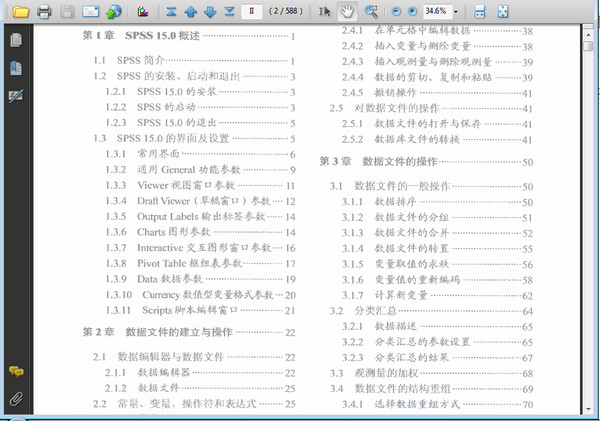Screen dimensions: 600x421
Task: Click the globe with green arrow icon
Action: point(114,12)
